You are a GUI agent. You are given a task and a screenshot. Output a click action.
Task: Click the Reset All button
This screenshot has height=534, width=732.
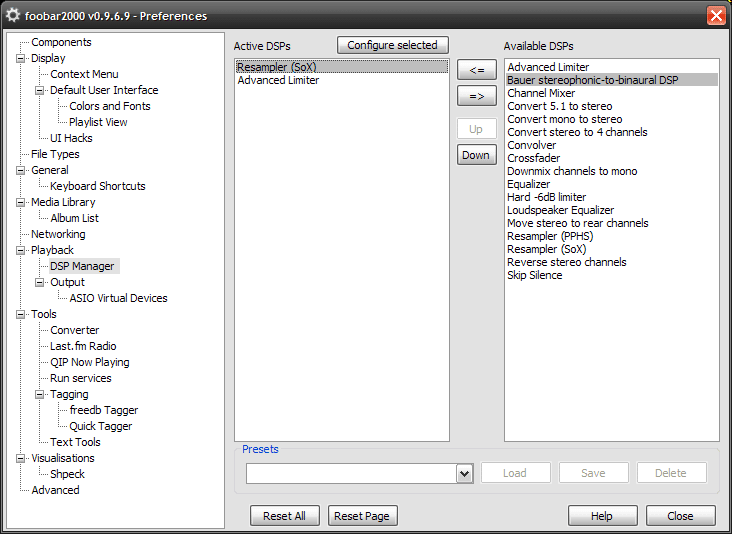pyautogui.click(x=285, y=516)
